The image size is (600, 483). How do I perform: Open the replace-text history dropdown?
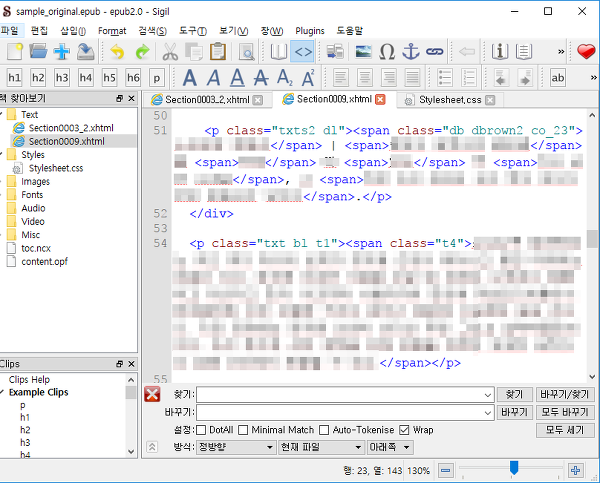(488, 413)
